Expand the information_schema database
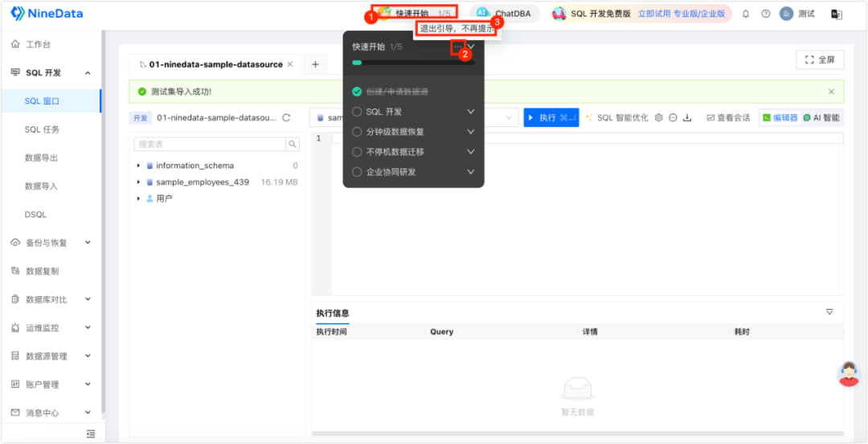This screenshot has width=868, height=444. 139,166
